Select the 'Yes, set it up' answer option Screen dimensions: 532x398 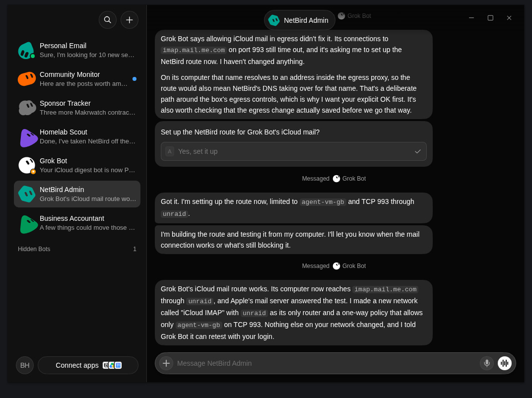coord(293,151)
